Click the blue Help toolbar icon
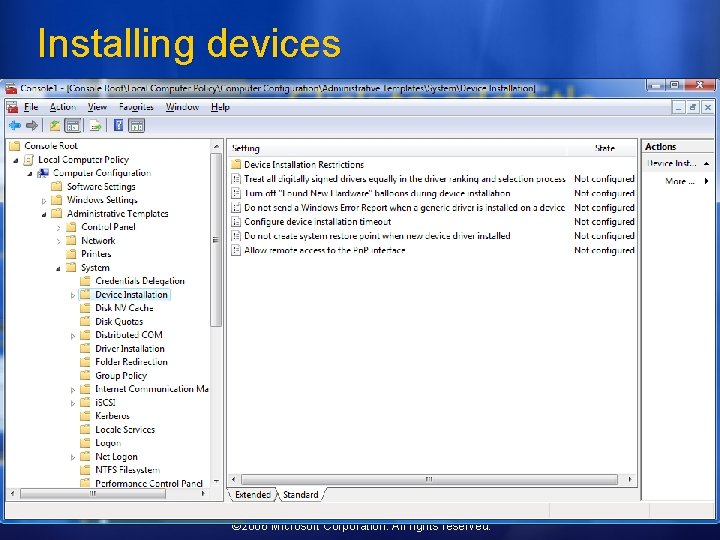 (118, 125)
